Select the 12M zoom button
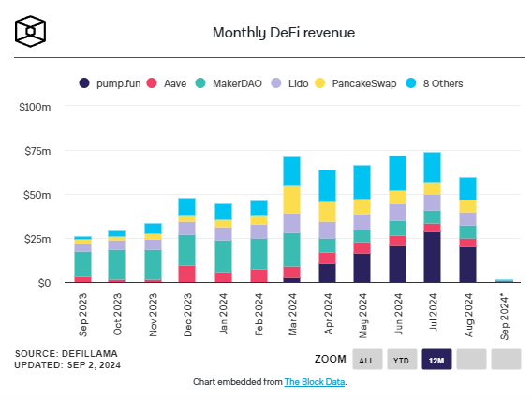Image resolution: width=532 pixels, height=400 pixels. tap(436, 360)
